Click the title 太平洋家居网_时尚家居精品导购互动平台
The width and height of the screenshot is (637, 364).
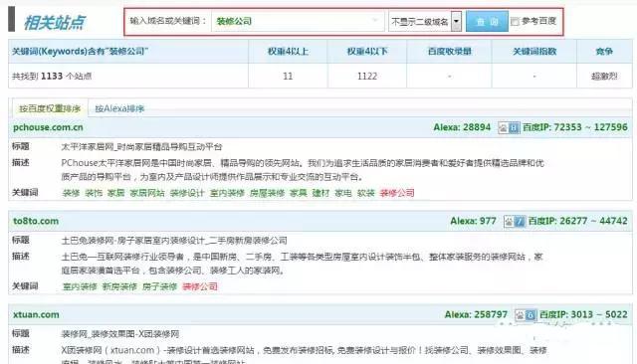[x=141, y=147]
